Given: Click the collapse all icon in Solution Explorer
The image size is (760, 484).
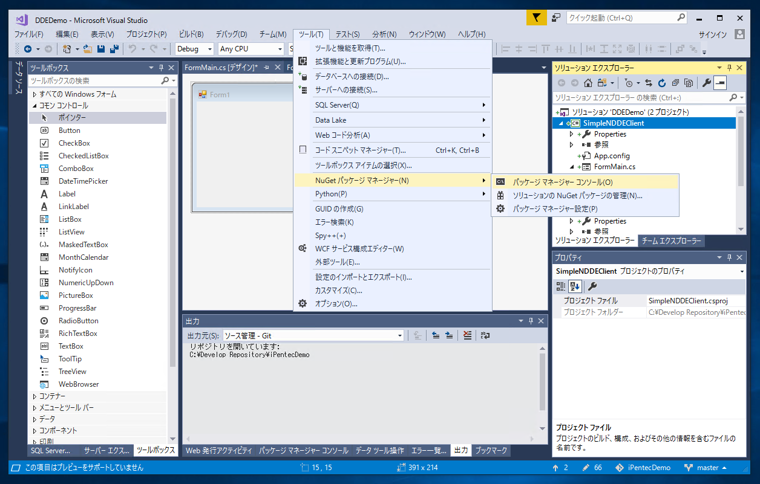Looking at the screenshot, I should pos(675,83).
